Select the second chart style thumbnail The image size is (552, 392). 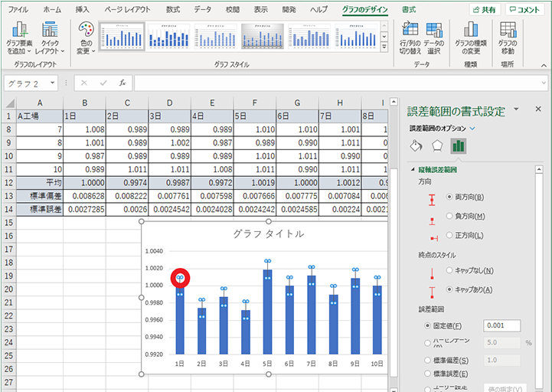(169, 37)
